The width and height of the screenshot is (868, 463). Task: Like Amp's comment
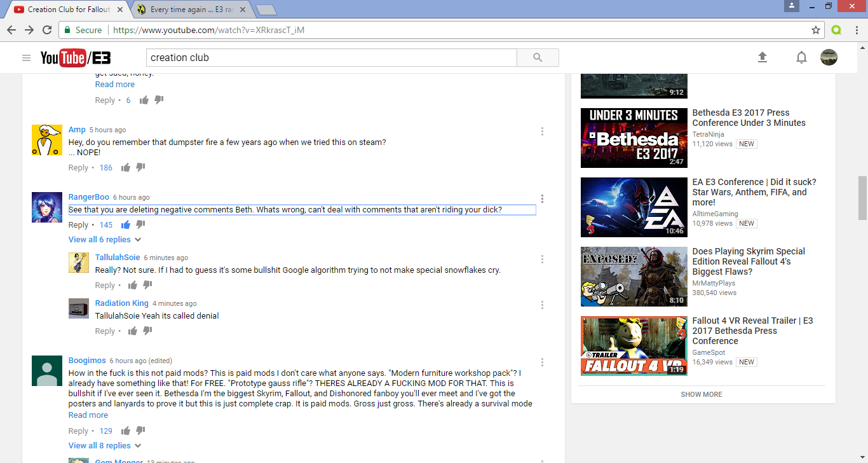coord(126,167)
